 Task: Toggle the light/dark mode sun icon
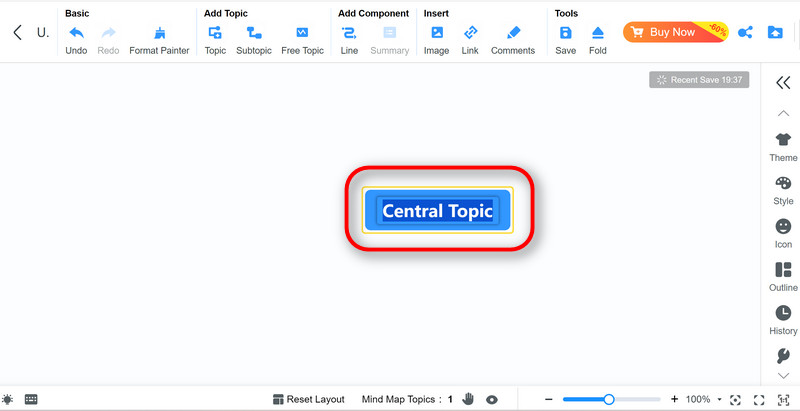point(9,399)
